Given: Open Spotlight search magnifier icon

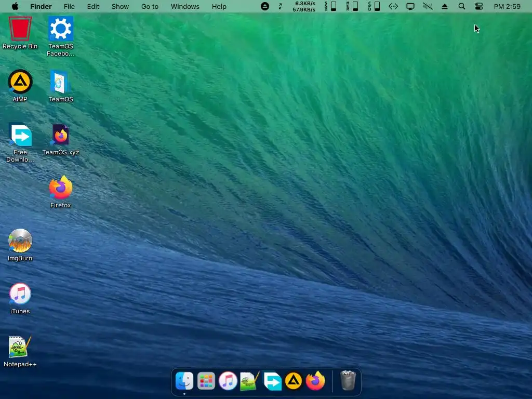Looking at the screenshot, I should [x=462, y=6].
